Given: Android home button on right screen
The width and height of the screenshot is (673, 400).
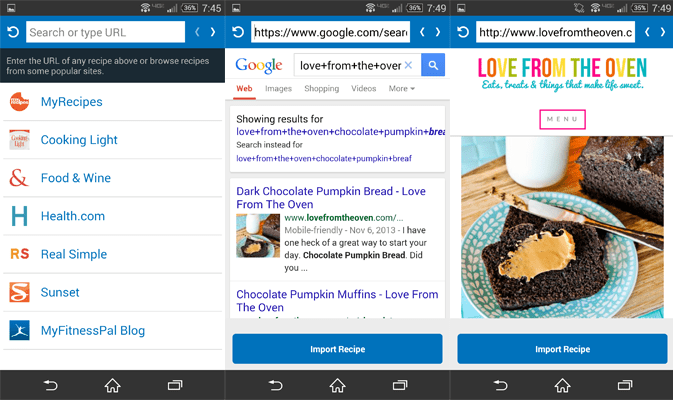Looking at the screenshot, I should [x=562, y=385].
